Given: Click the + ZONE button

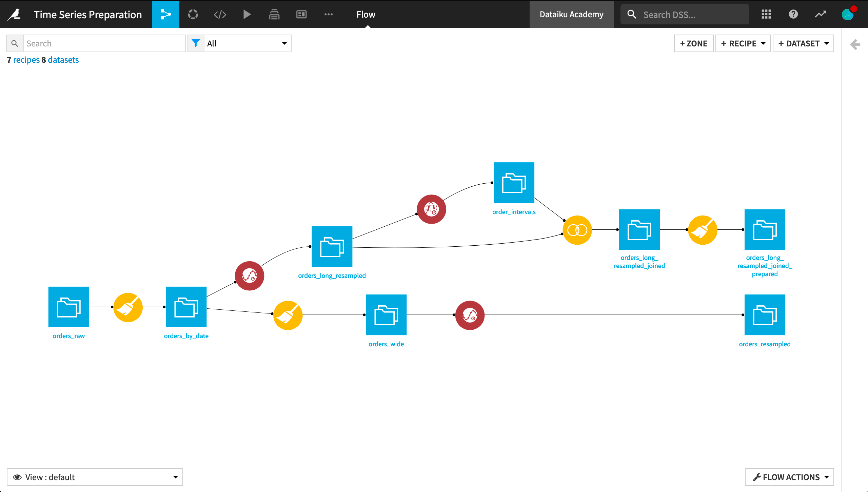Looking at the screenshot, I should tap(693, 43).
